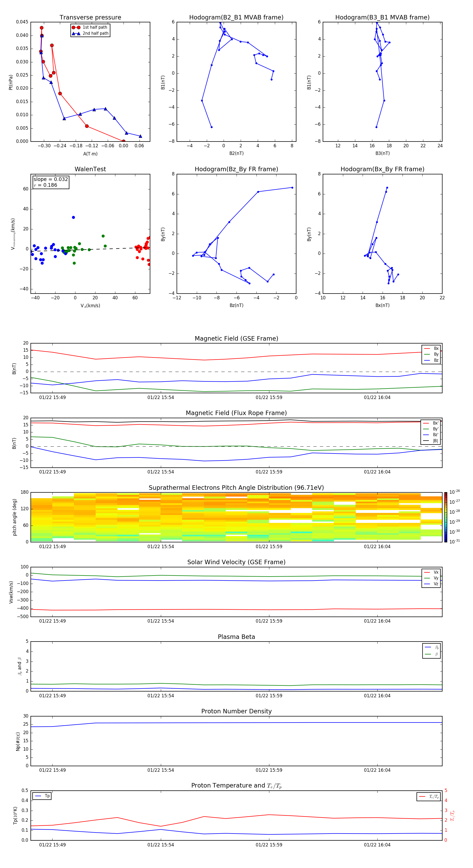Select the '2nd half path' legend entry
The width and height of the screenshot is (473, 868).
click(90, 33)
